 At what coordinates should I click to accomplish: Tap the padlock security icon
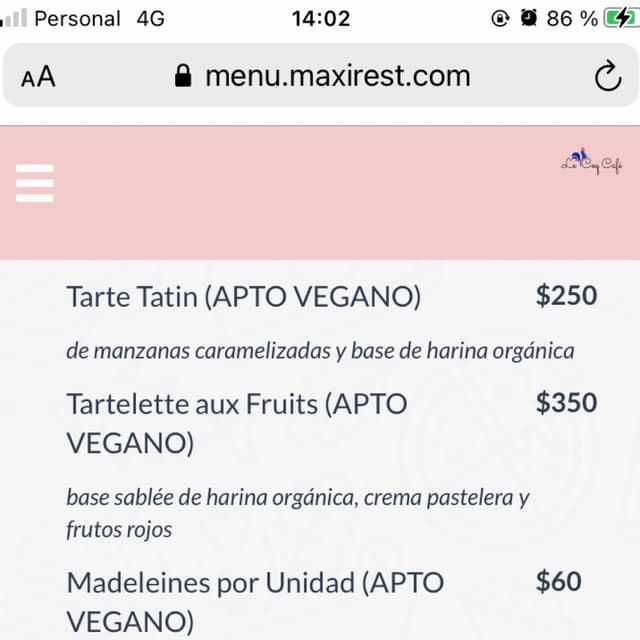[182, 76]
